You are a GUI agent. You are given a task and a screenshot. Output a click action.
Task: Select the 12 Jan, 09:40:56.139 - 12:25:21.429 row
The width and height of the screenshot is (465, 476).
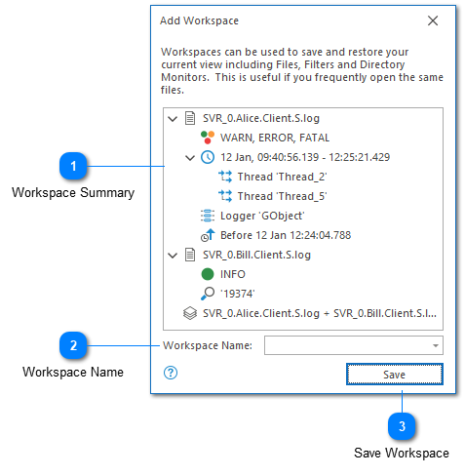tap(305, 157)
